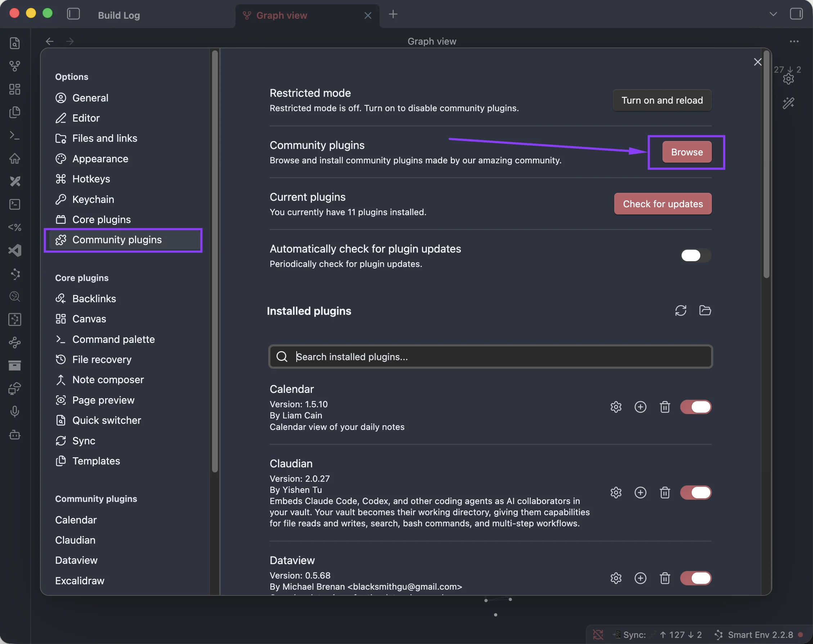The height and width of the screenshot is (644, 813).
Task: Uninstall Claudian plugin trash icon
Action: (665, 493)
